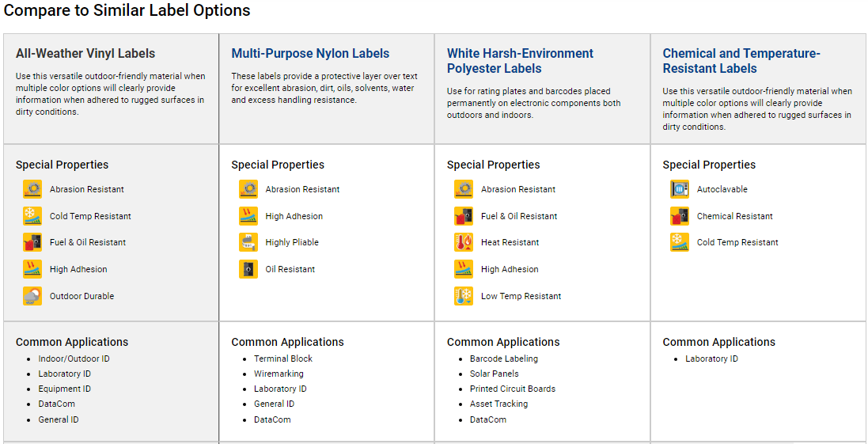Click High Adhesion icon in Nylon column
Viewport: 868px width, 444px height.
pyautogui.click(x=248, y=216)
